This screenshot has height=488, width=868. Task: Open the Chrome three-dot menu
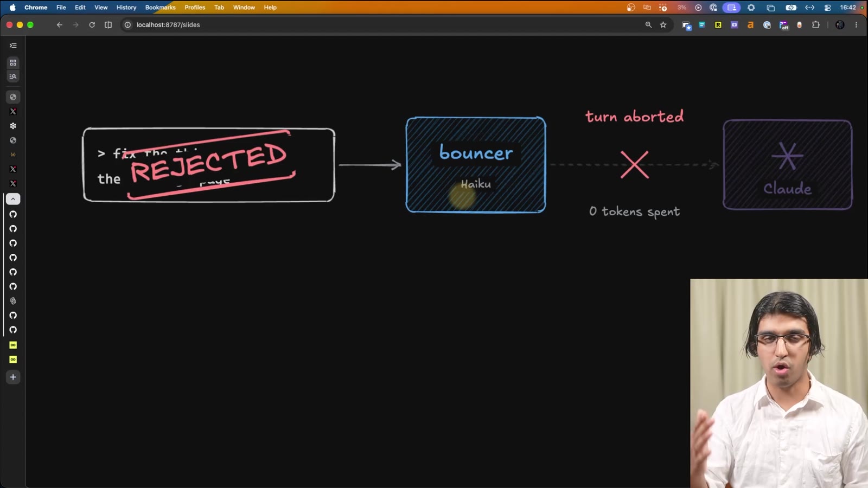[x=856, y=25]
